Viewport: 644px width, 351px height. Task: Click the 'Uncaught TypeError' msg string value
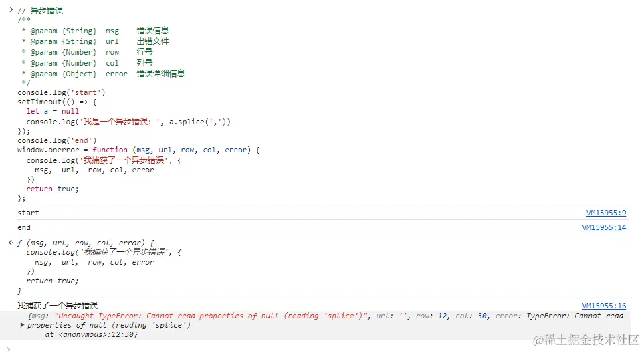click(212, 316)
